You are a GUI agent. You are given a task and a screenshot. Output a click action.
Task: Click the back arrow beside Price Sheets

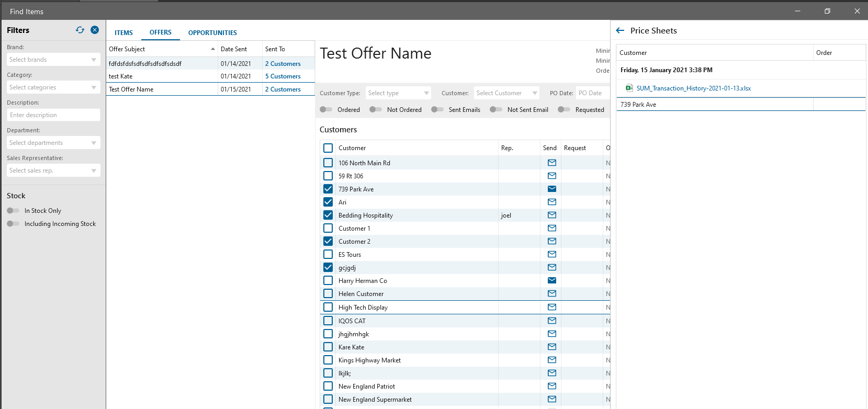click(x=620, y=31)
